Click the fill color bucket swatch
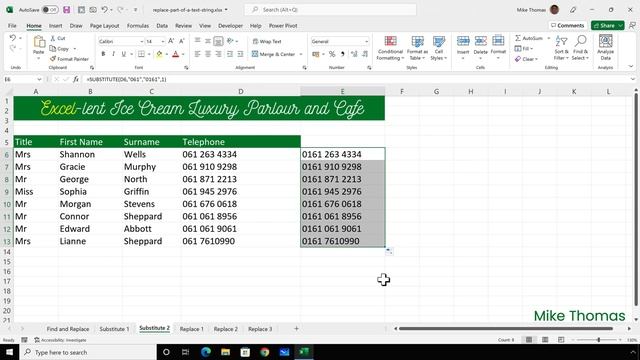This screenshot has width=640, height=360. (159, 54)
